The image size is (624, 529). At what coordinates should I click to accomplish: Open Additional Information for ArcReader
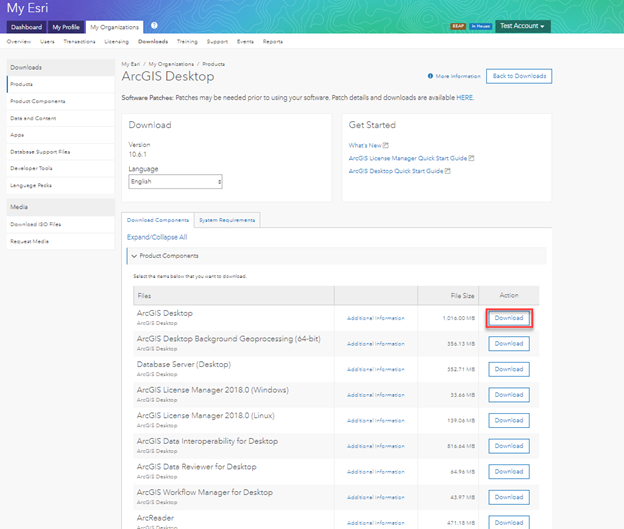tap(376, 523)
